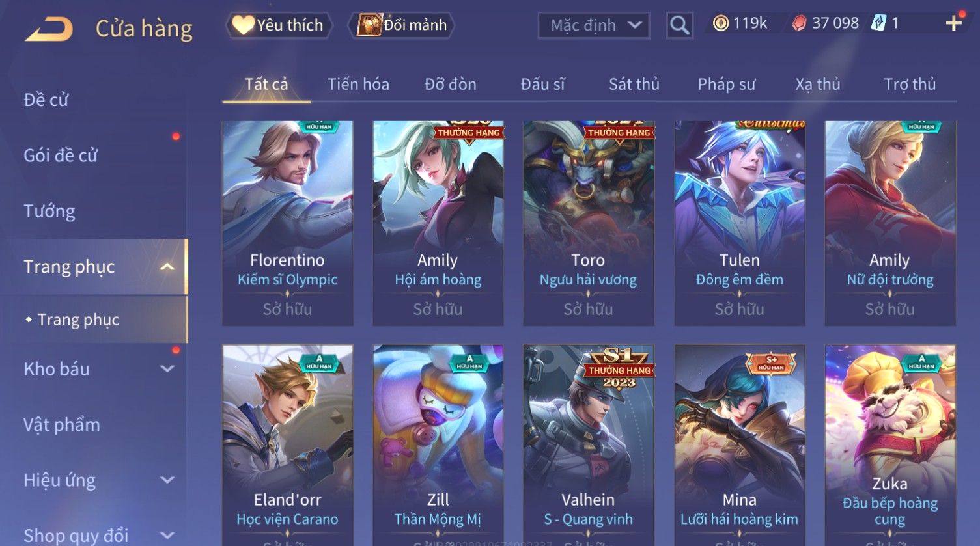
Task: Switch to the Sát thủ tab
Action: pyautogui.click(x=634, y=84)
